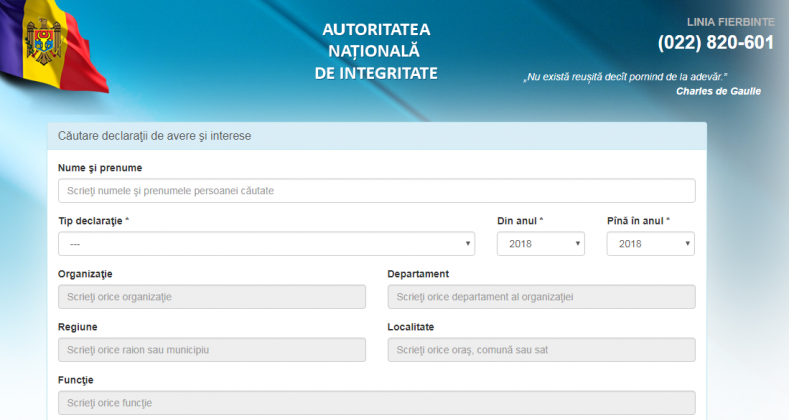This screenshot has height=420, width=789.
Task: Click the 'Charles de Gaulle' attribution text
Action: click(x=718, y=91)
